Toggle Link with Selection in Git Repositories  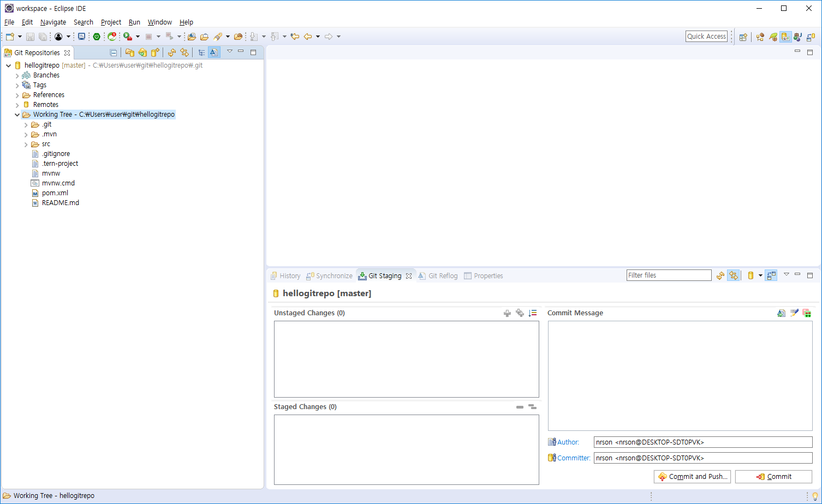pos(184,52)
